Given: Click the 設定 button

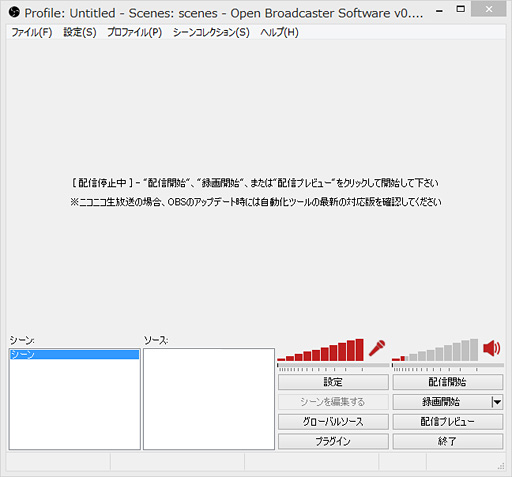Looking at the screenshot, I should click(333, 382).
